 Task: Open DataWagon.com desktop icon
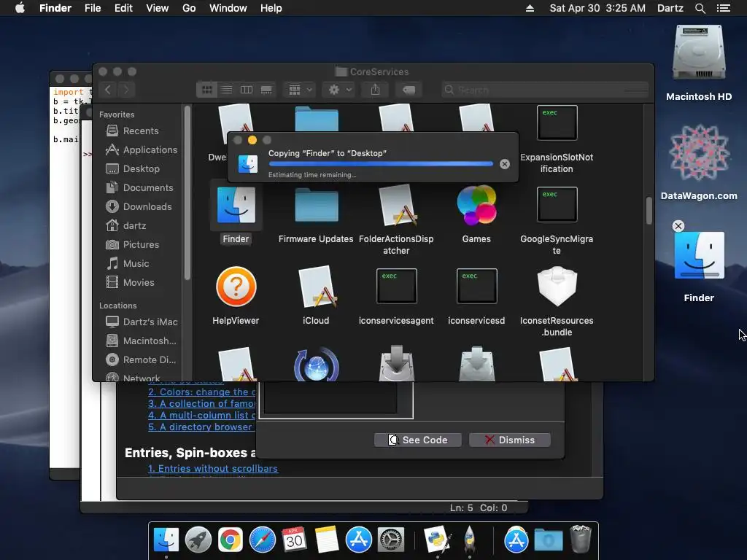tap(699, 152)
